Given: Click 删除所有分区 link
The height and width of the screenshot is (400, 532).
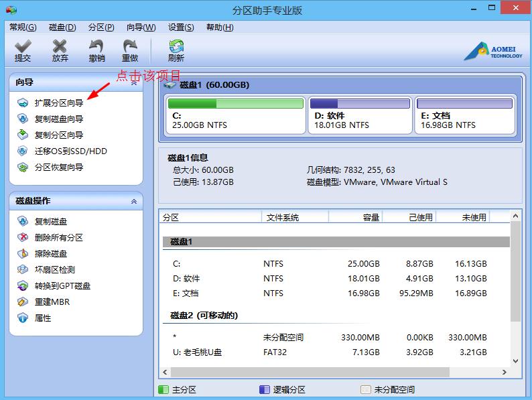Looking at the screenshot, I should tap(59, 237).
